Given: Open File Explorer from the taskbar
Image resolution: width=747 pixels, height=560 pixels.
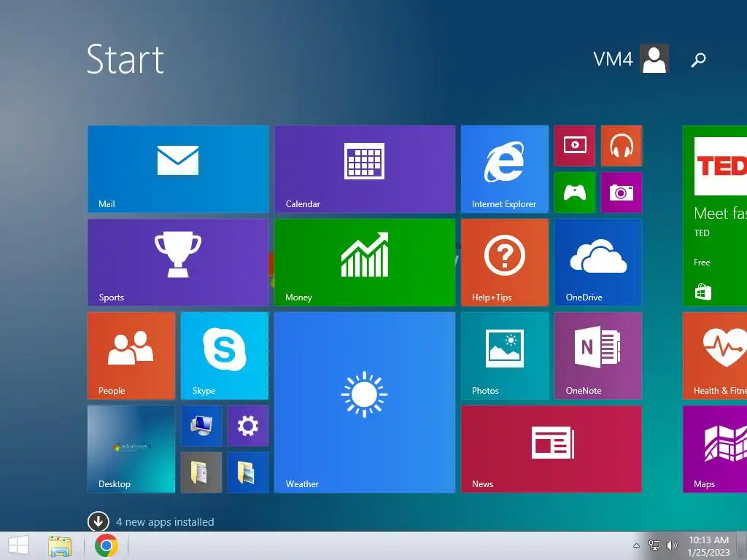Looking at the screenshot, I should tap(60, 545).
